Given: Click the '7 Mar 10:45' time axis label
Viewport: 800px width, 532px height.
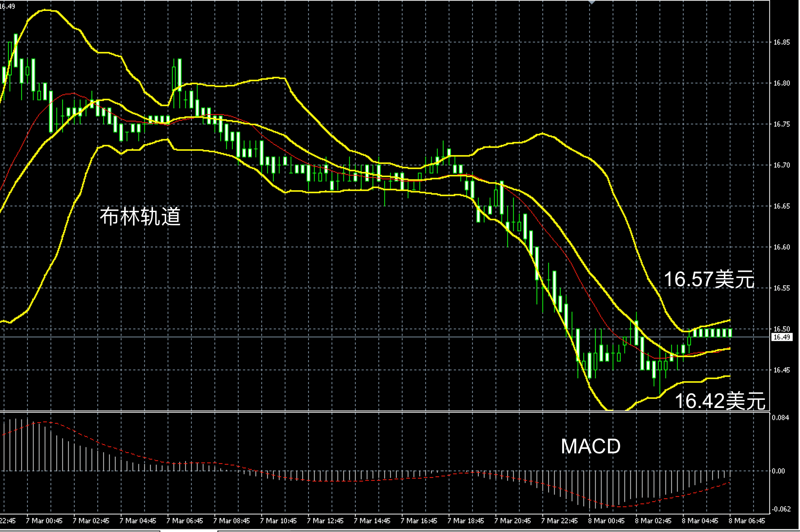Looking at the screenshot, I should click(x=278, y=521).
